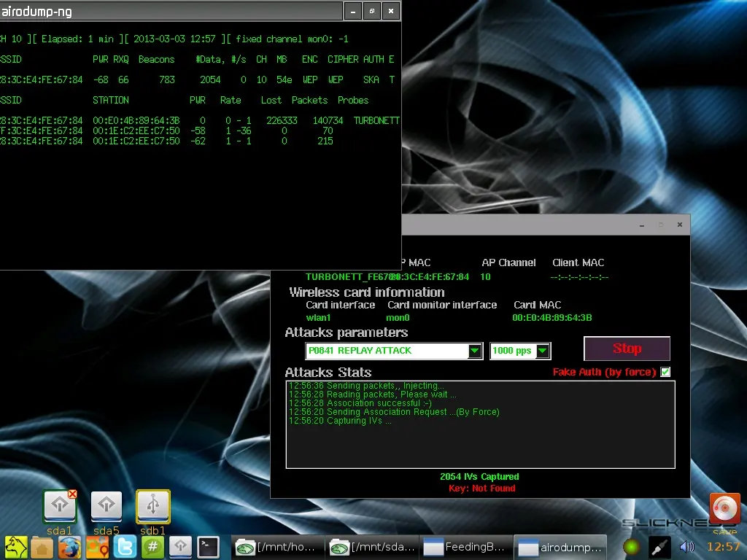Toggle the Fake Auth (by force) checkbox
747x560 pixels.
click(x=665, y=372)
